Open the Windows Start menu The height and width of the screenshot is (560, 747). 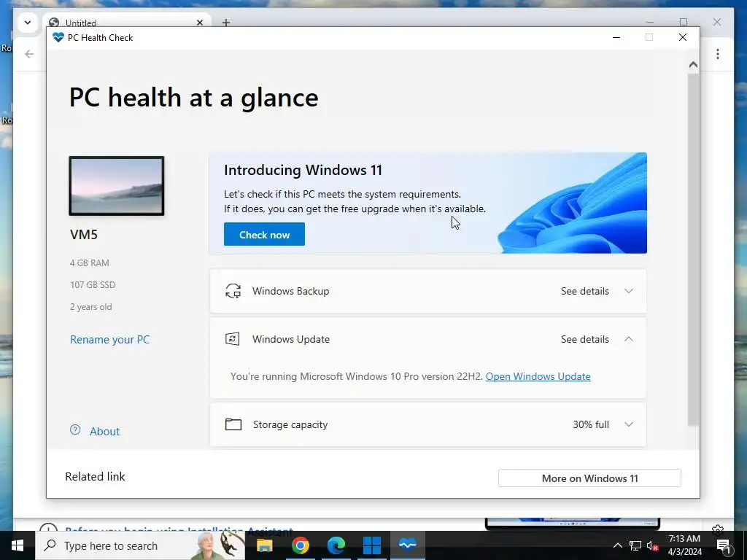(18, 545)
